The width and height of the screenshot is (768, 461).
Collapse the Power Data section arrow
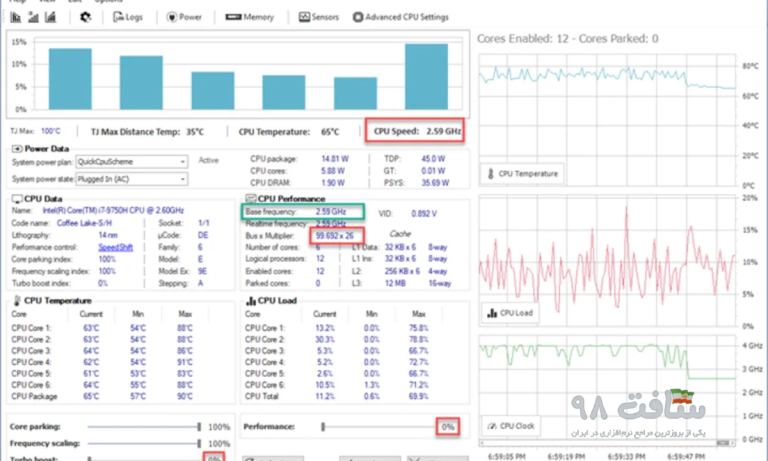click(15, 148)
